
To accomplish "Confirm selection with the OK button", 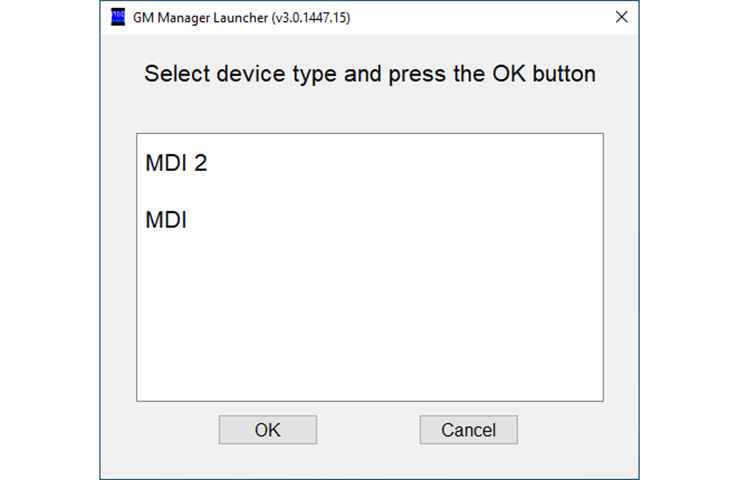I will pos(268,429).
